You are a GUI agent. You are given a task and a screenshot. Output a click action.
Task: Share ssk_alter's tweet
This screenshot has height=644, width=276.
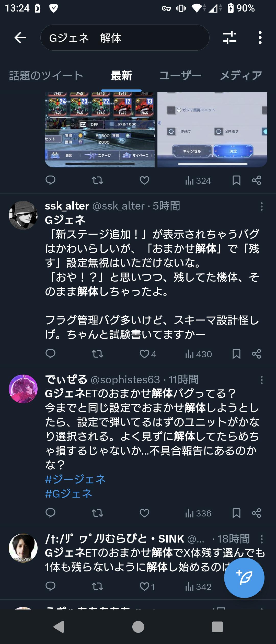point(256,354)
